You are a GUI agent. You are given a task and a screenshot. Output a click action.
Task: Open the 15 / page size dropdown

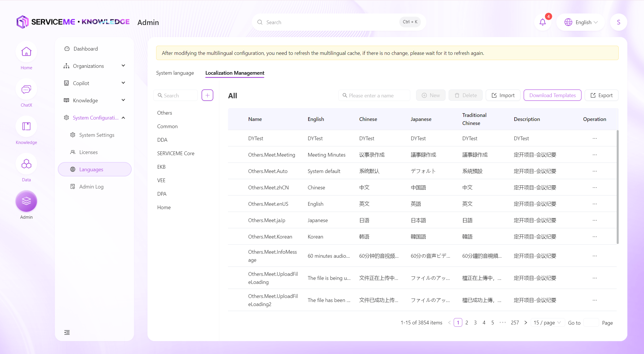tap(547, 323)
